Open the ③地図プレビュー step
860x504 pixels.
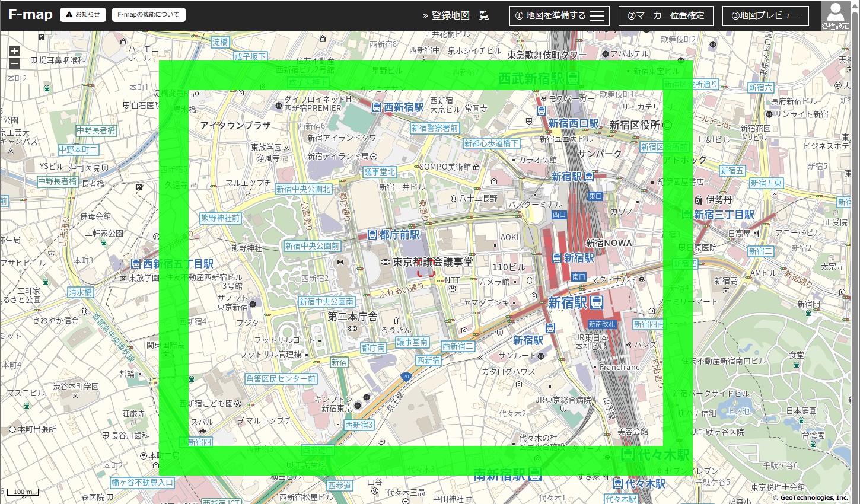(766, 16)
